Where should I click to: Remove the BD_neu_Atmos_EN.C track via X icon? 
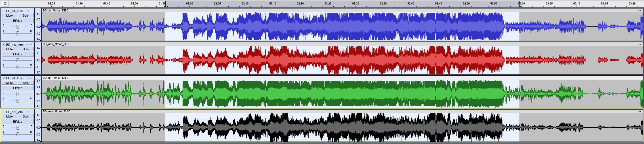coord(4,112)
